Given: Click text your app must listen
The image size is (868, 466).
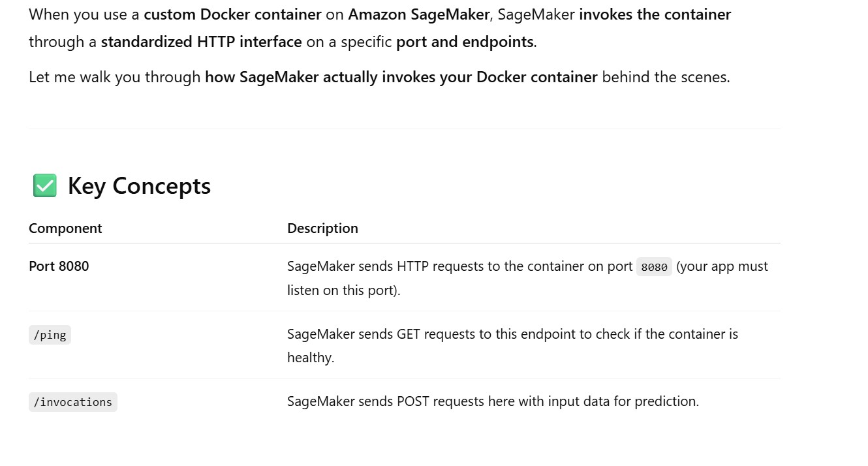Looking at the screenshot, I should 722,266.
